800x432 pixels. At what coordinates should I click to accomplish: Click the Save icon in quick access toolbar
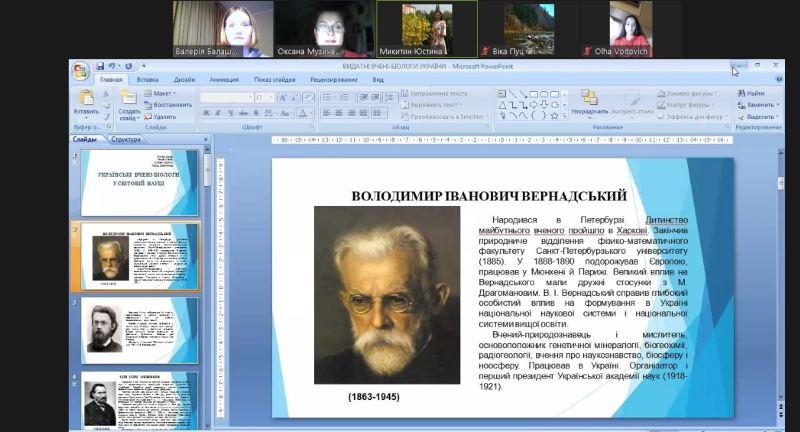click(x=101, y=66)
